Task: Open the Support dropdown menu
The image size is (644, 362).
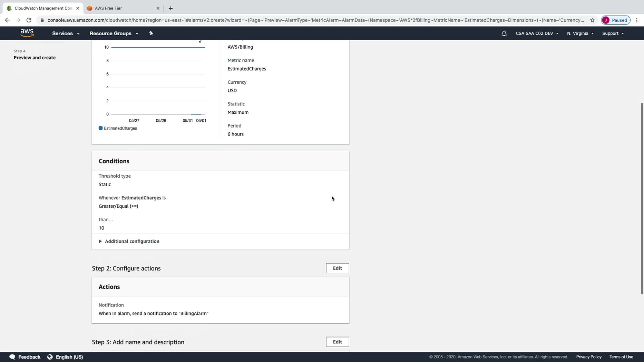Action: point(613,33)
